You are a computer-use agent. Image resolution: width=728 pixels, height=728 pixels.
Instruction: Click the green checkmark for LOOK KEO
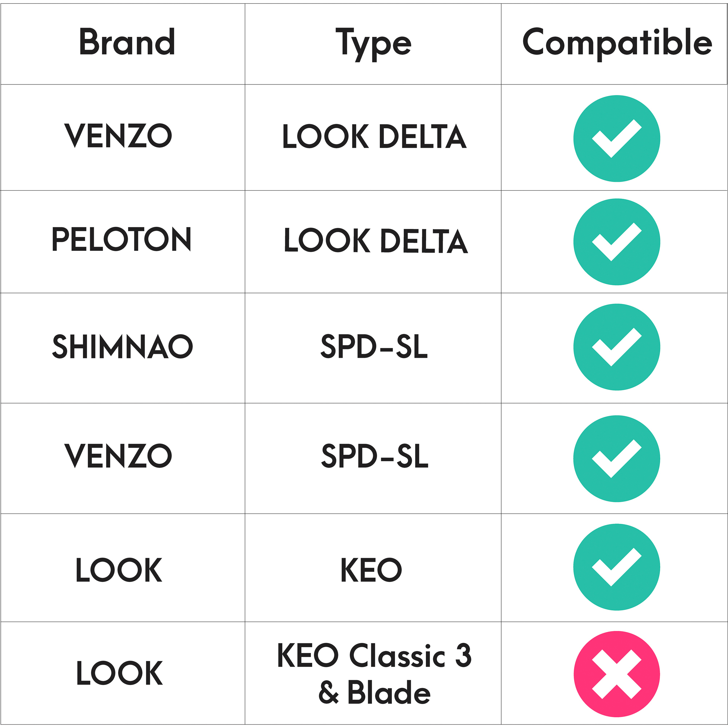(617, 567)
